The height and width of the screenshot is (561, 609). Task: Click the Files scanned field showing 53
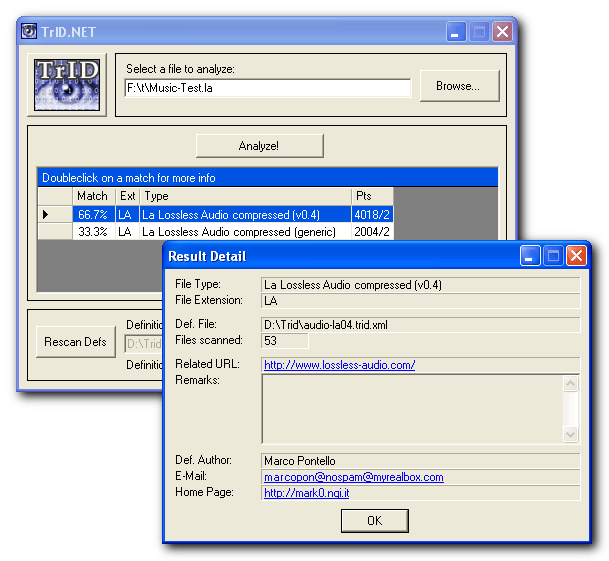pos(285,341)
